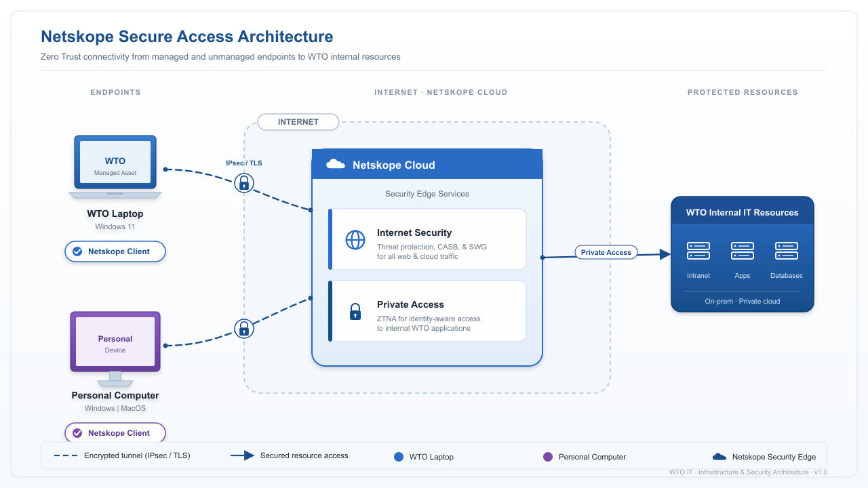This screenshot has width=868, height=488.
Task: Click the globe icon beside Internet Security
Action: 355,240
